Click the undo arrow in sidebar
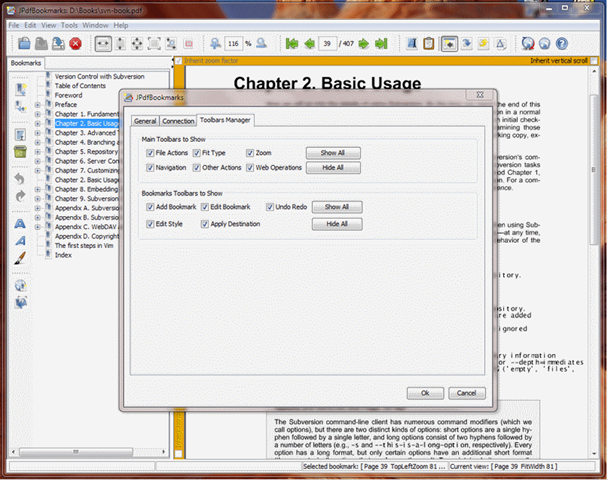 point(20,179)
